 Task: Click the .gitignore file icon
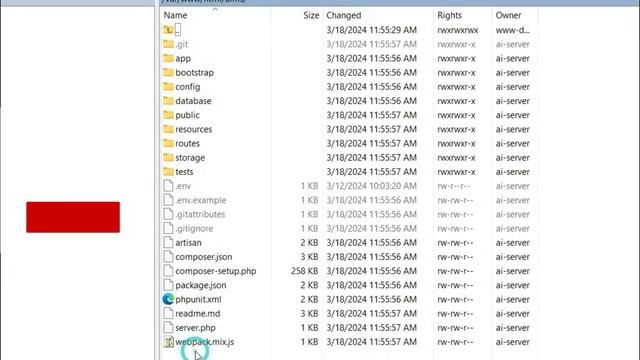[x=168, y=228]
